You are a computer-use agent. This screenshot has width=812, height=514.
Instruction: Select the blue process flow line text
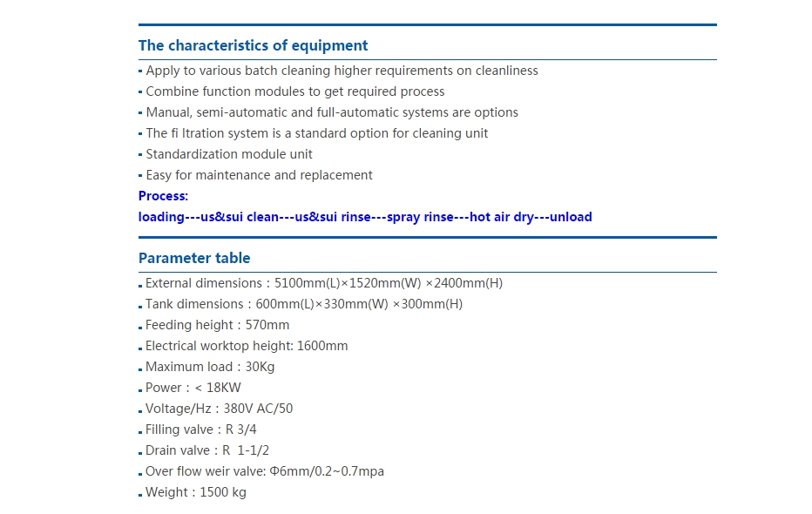click(365, 217)
